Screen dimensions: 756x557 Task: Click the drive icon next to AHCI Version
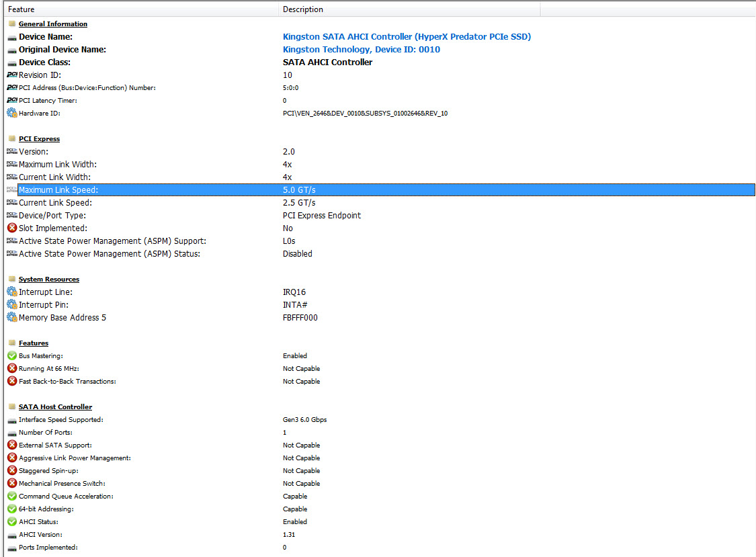pos(12,535)
